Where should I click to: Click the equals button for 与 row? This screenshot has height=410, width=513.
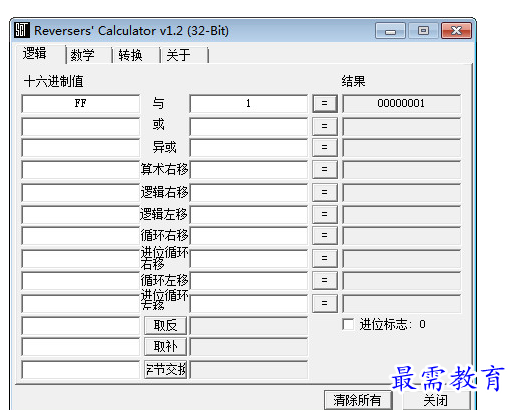click(x=325, y=104)
